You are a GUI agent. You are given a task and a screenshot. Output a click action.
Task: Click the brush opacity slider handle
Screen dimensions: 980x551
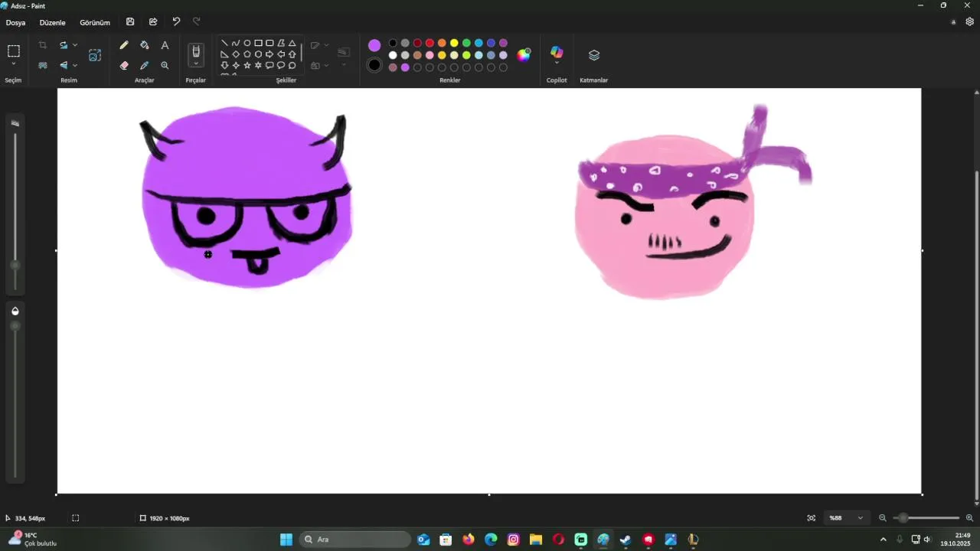(x=15, y=326)
